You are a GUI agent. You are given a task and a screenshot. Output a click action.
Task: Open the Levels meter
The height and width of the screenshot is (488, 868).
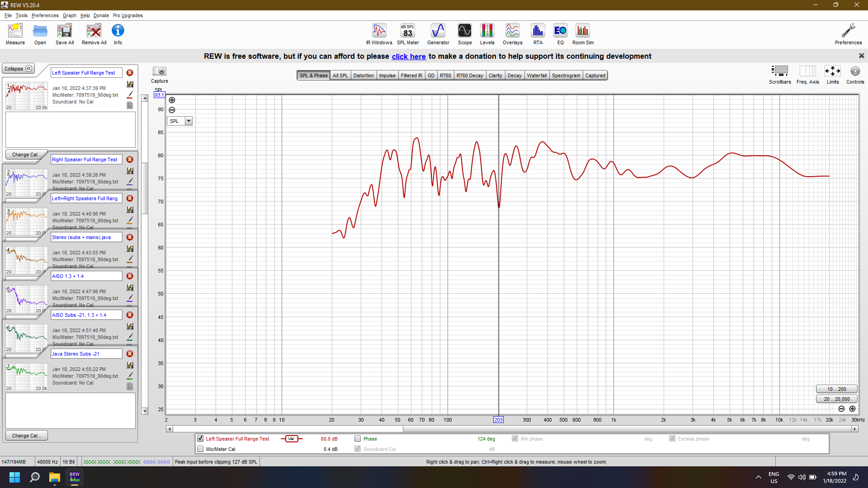point(487,34)
